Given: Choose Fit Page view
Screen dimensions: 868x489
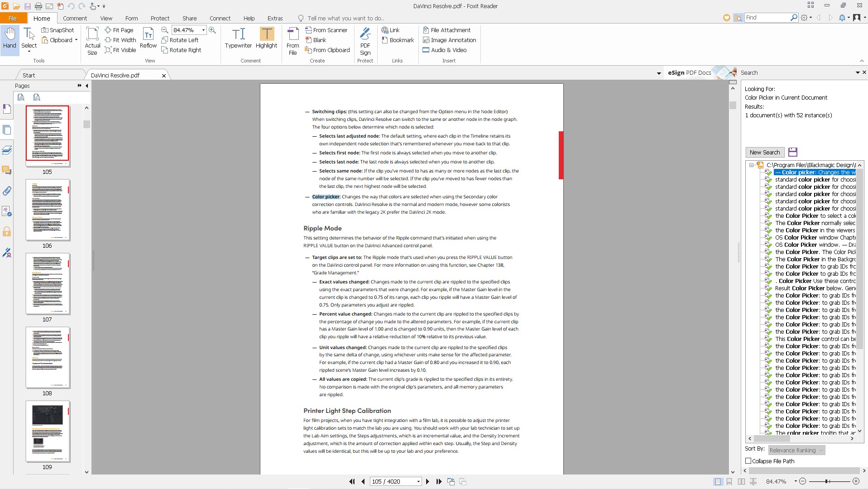Looking at the screenshot, I should click(119, 30).
